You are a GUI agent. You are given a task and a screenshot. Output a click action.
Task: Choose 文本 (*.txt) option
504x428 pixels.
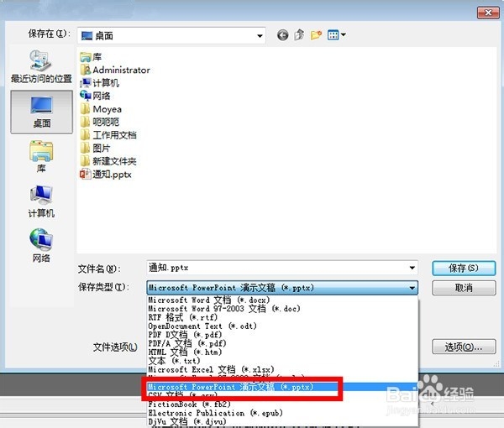coord(282,361)
